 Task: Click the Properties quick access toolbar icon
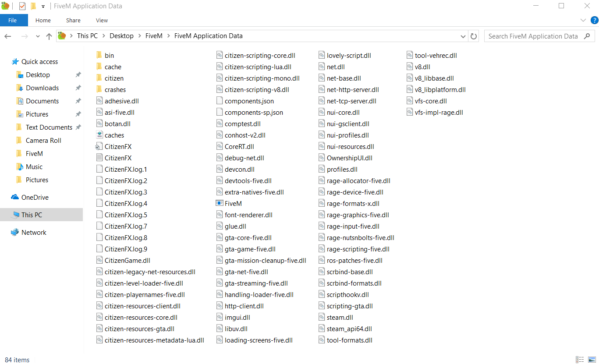click(22, 6)
